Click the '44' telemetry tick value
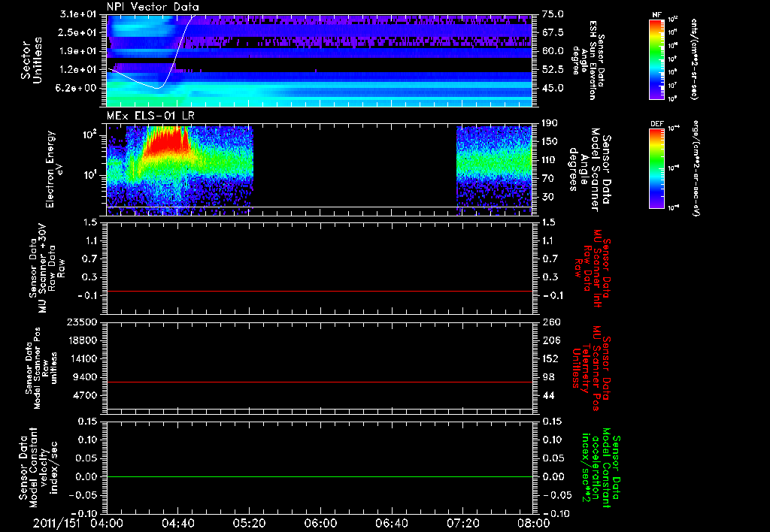Image resolution: width=770 pixels, height=532 pixels. pyautogui.click(x=548, y=395)
